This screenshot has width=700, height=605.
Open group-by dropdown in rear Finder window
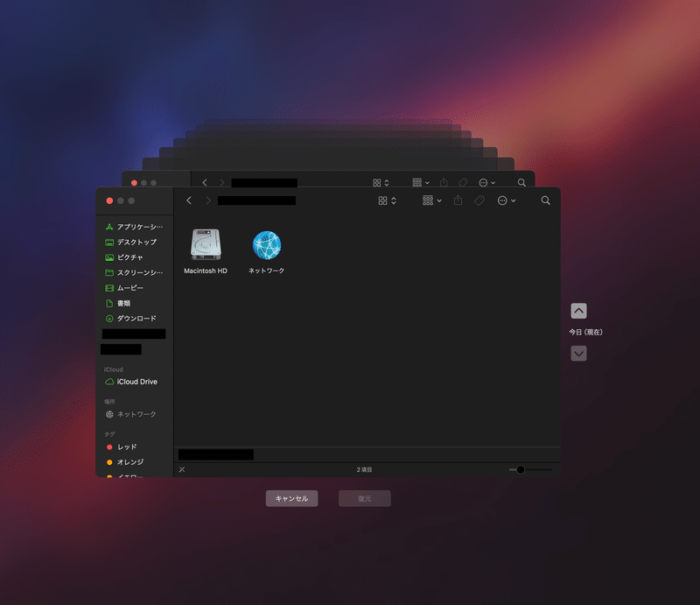click(x=421, y=182)
